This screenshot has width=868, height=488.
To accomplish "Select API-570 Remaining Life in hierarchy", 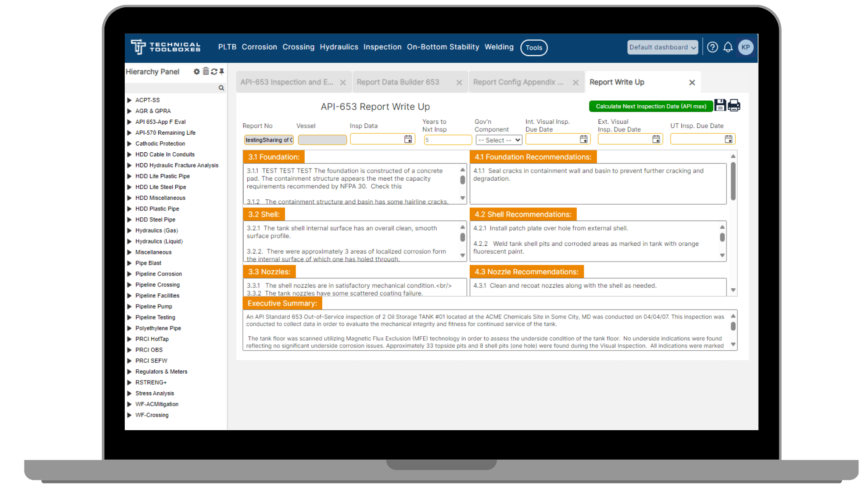I will [x=165, y=133].
